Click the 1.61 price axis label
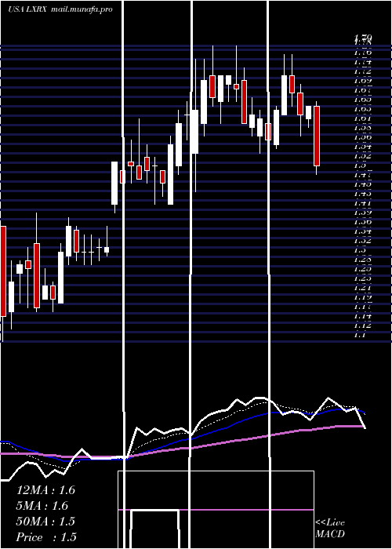 pyautogui.click(x=363, y=118)
